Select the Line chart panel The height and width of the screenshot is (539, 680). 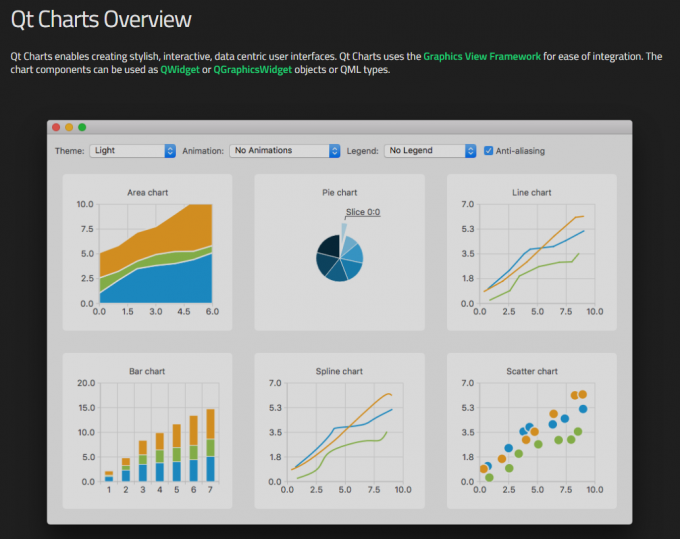tap(531, 252)
